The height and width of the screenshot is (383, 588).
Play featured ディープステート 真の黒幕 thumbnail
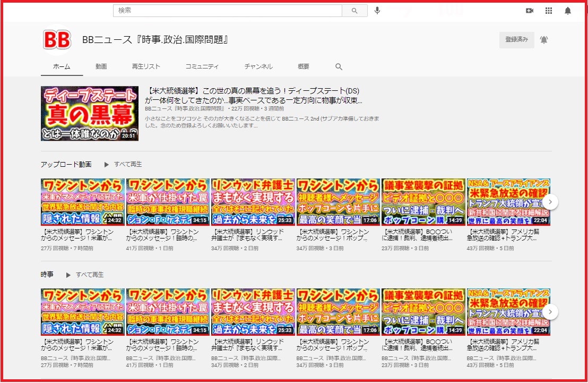click(90, 113)
